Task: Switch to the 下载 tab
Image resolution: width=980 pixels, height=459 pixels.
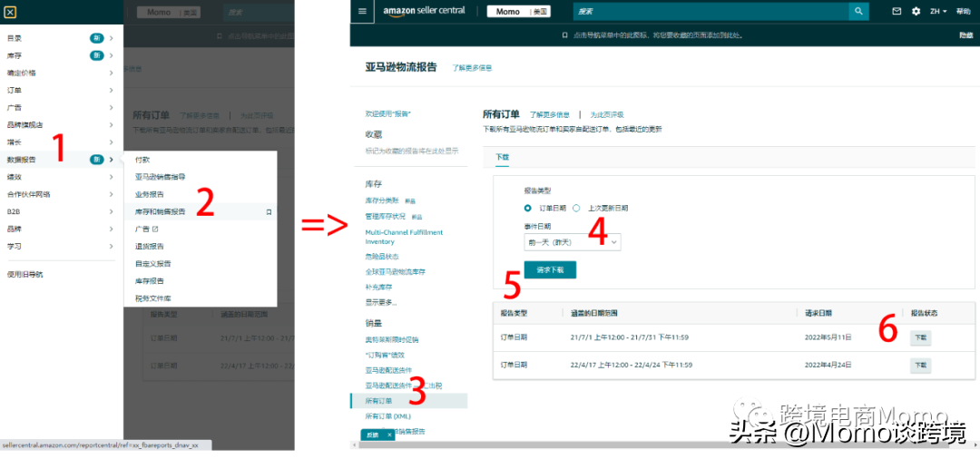Action: click(502, 159)
